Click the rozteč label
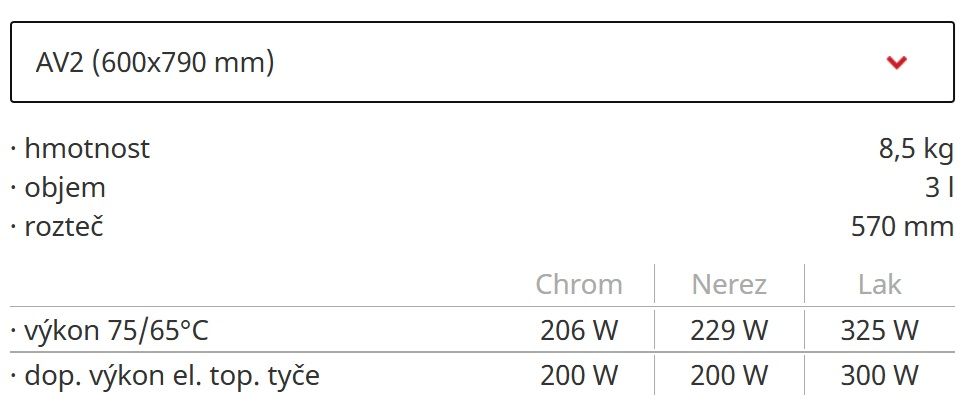This screenshot has width=980, height=412. [64, 226]
